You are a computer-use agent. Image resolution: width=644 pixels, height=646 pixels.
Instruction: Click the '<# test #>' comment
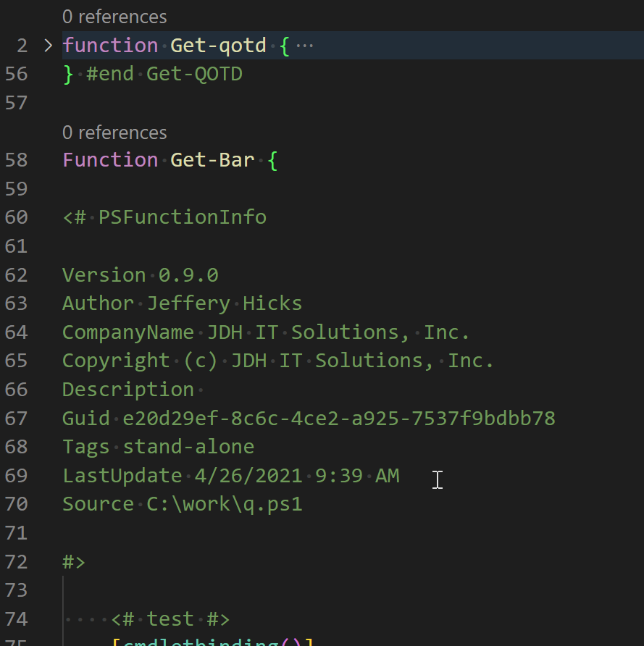(x=170, y=618)
